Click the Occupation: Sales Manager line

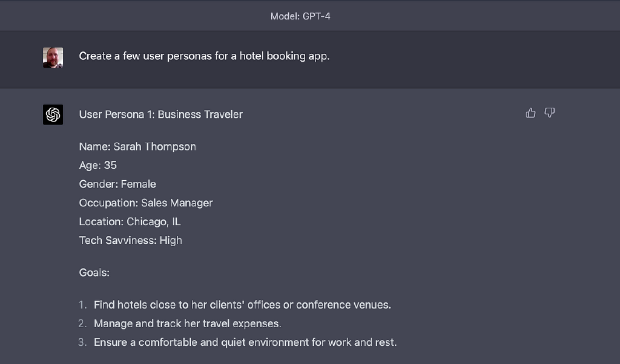point(146,203)
